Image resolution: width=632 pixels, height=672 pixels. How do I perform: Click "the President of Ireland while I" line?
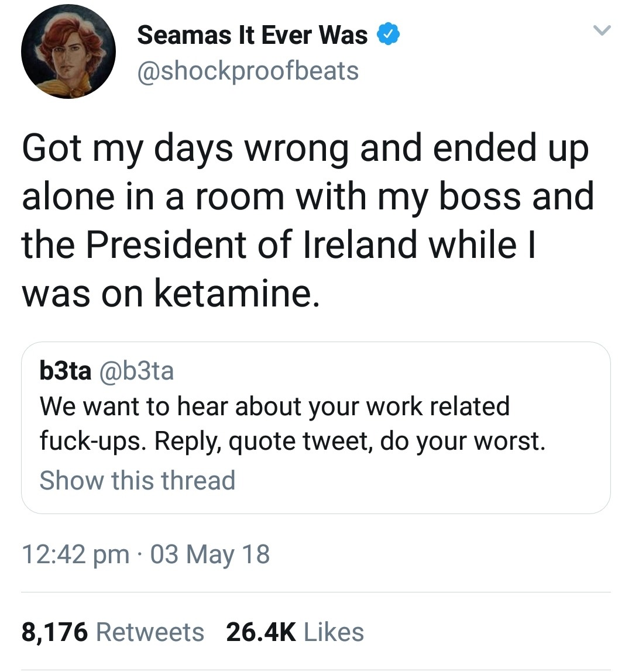[279, 244]
